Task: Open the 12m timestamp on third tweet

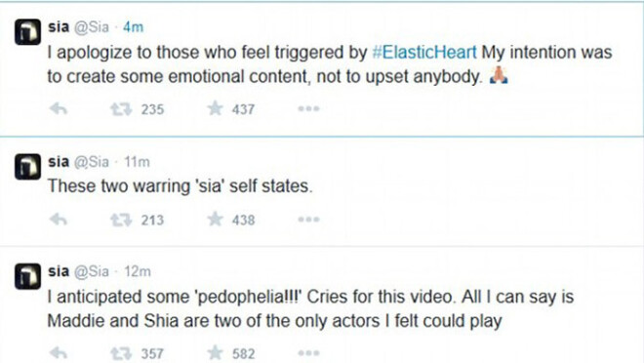Action: (x=138, y=271)
